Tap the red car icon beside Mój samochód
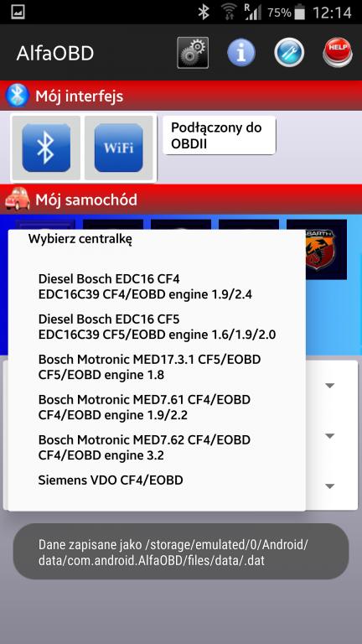The height and width of the screenshot is (644, 362). click(x=18, y=200)
